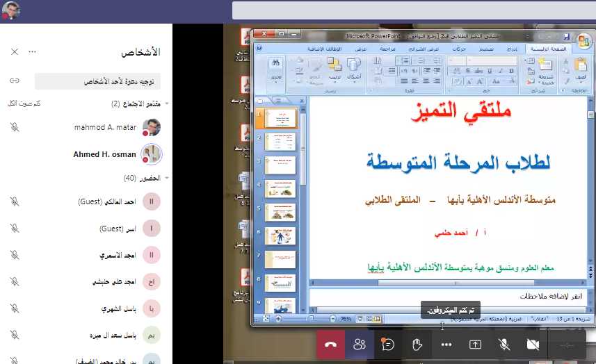Open more actions in the meeting toolbar

(446, 345)
